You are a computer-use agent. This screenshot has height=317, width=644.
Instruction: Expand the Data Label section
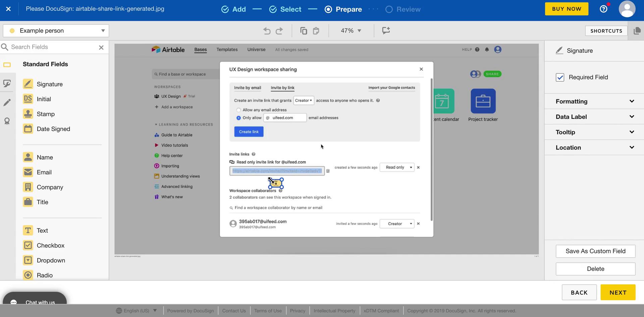pos(594,117)
